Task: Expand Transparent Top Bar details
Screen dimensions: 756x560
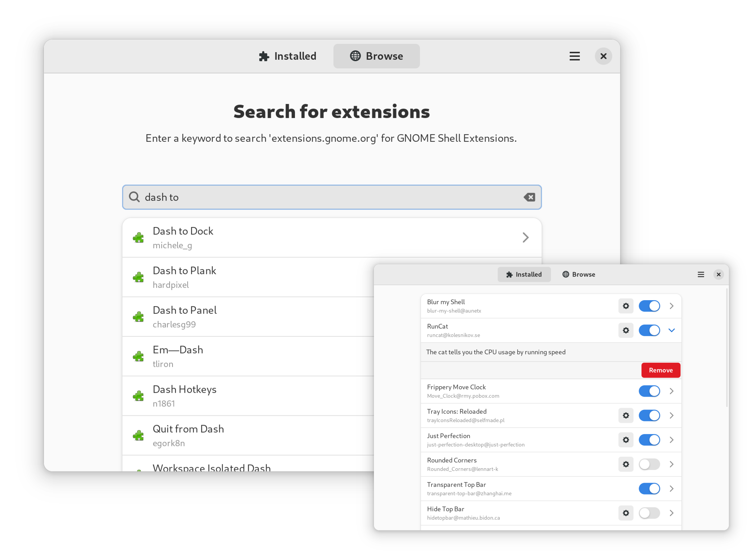Action: [x=672, y=489]
